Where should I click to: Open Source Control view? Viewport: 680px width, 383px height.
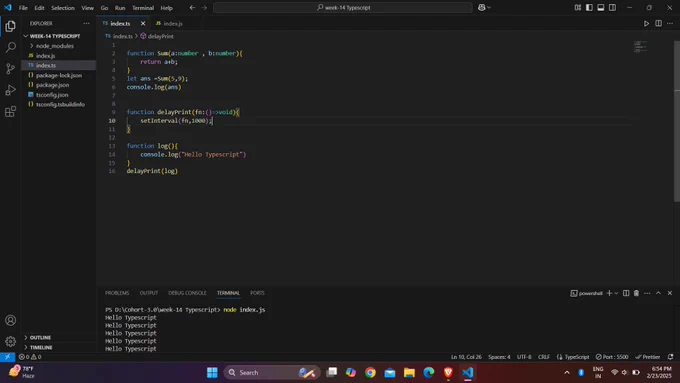[10, 69]
